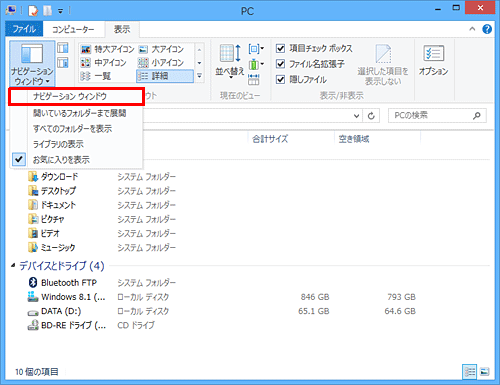
Task: Click size all columns to fit icon
Action: (x=254, y=79)
